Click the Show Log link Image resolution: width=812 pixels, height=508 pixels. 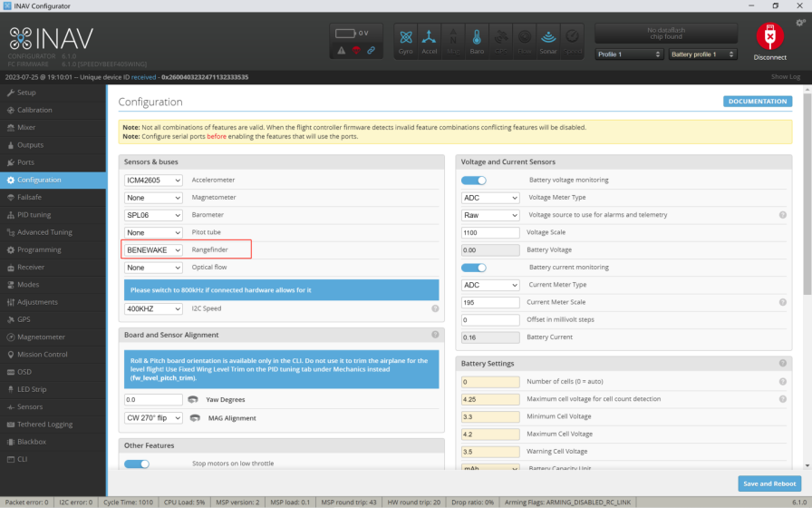pyautogui.click(x=785, y=77)
